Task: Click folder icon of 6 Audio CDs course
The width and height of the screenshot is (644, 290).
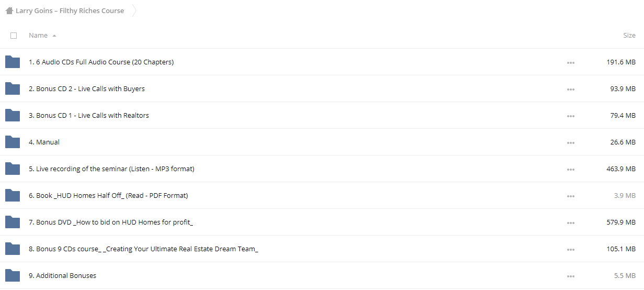Action: [13, 62]
